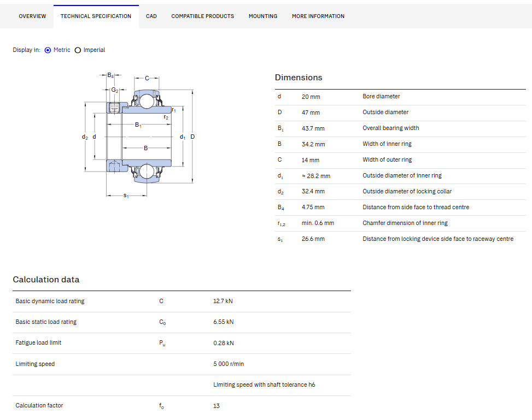Image resolution: width=532 pixels, height=420 pixels.
Task: Click the '20 mm' bore diameter value
Action: 311,97
